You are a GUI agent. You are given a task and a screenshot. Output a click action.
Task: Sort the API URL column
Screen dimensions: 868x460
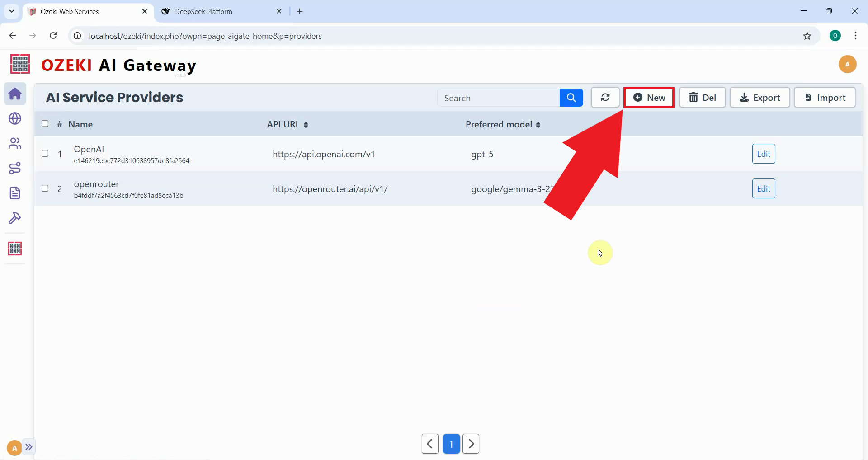click(306, 124)
